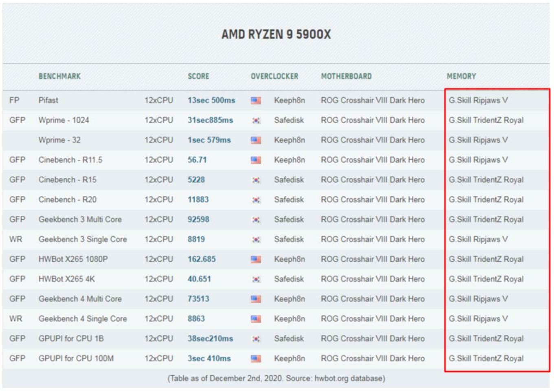The height and width of the screenshot is (392, 554).
Task: Click the US flag in the Cinebench - R11.5 row
Action: [256, 160]
